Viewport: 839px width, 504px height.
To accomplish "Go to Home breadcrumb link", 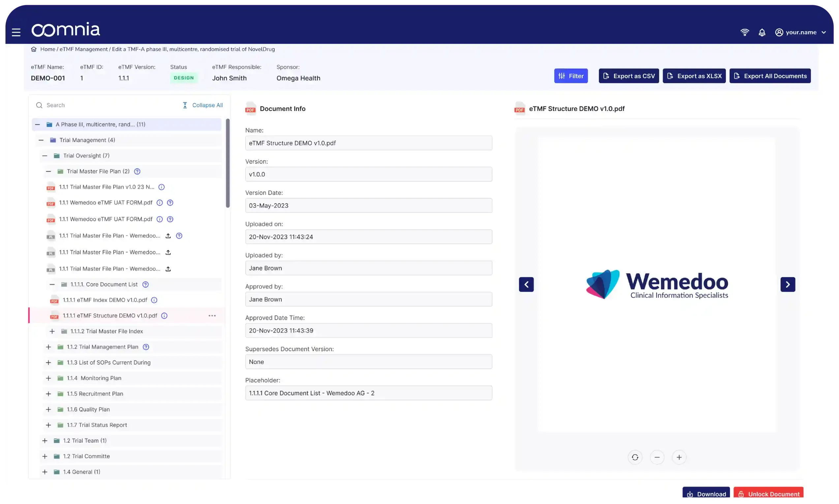I will click(x=47, y=49).
